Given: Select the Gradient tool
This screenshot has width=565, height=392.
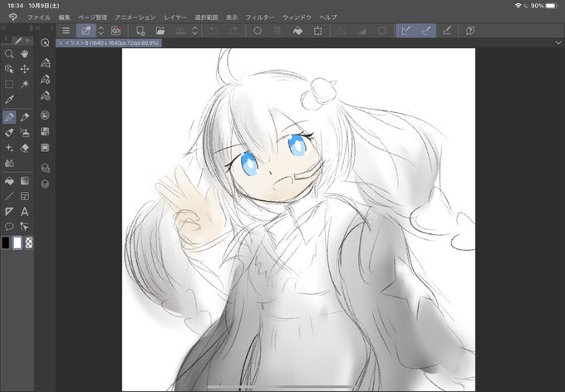Looking at the screenshot, I should [24, 180].
